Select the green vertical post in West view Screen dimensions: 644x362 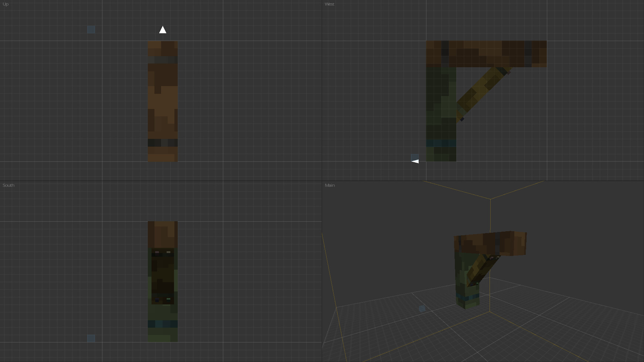tap(441, 114)
